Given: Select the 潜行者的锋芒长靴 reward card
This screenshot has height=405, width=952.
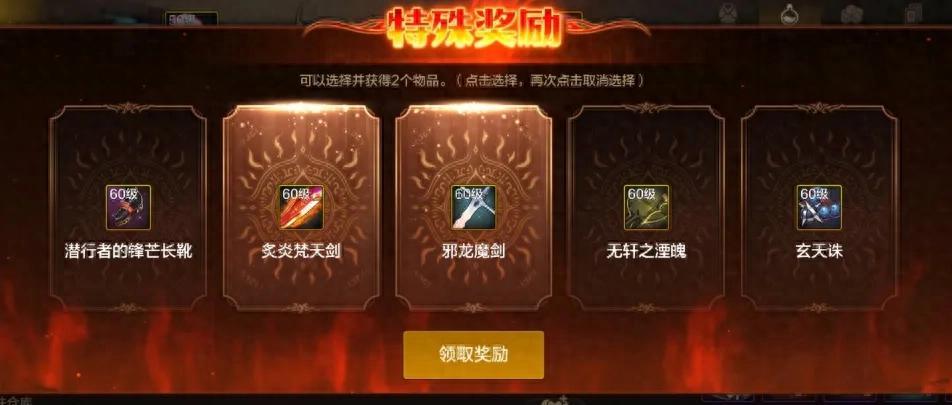Looking at the screenshot, I should [128, 208].
